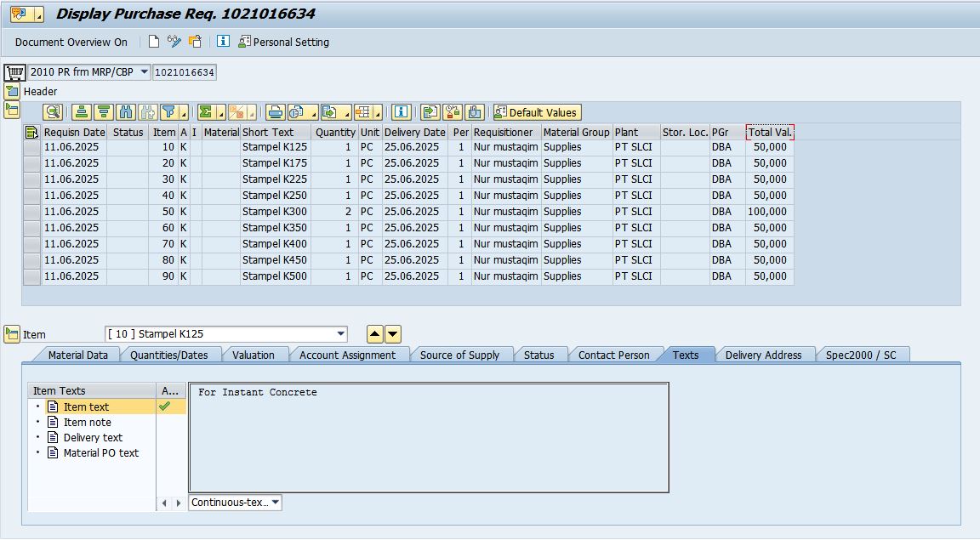Click the Total Val. column header
980x540 pixels.
(770, 132)
